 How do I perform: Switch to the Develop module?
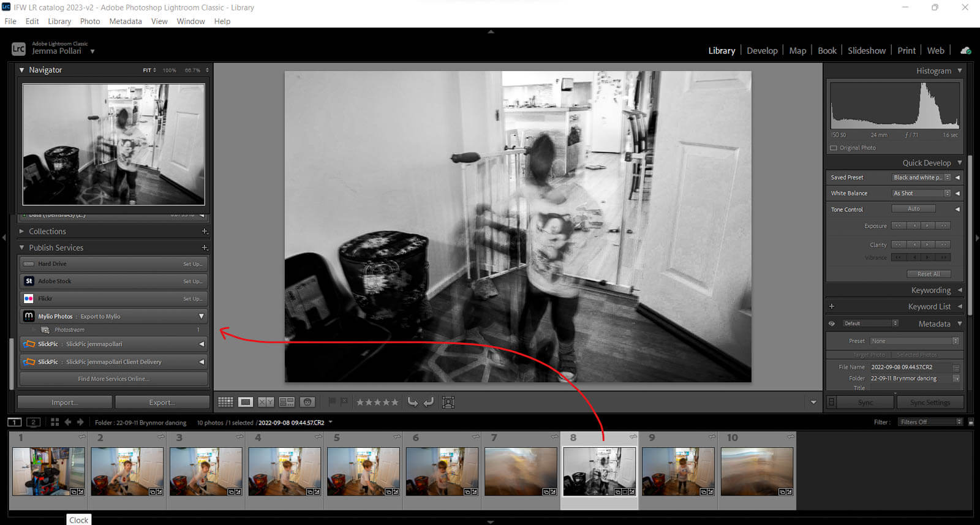(x=762, y=51)
